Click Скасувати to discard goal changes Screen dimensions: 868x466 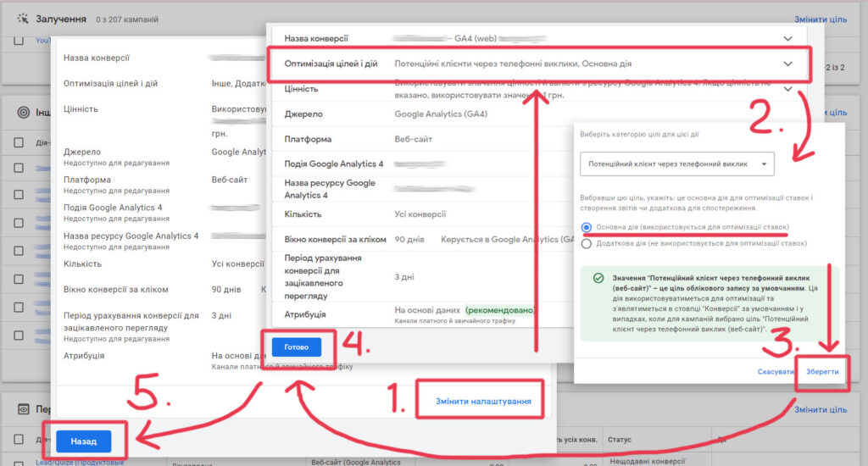click(775, 372)
